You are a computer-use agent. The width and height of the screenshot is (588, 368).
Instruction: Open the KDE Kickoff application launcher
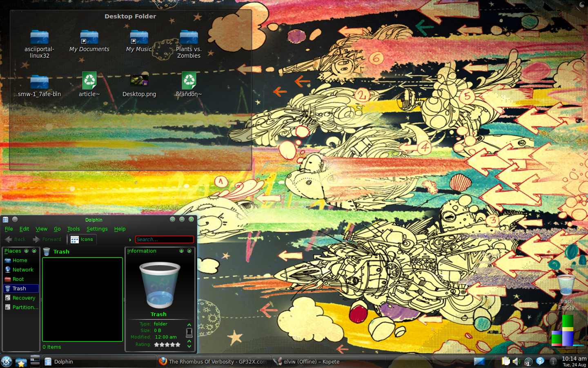[7, 361]
